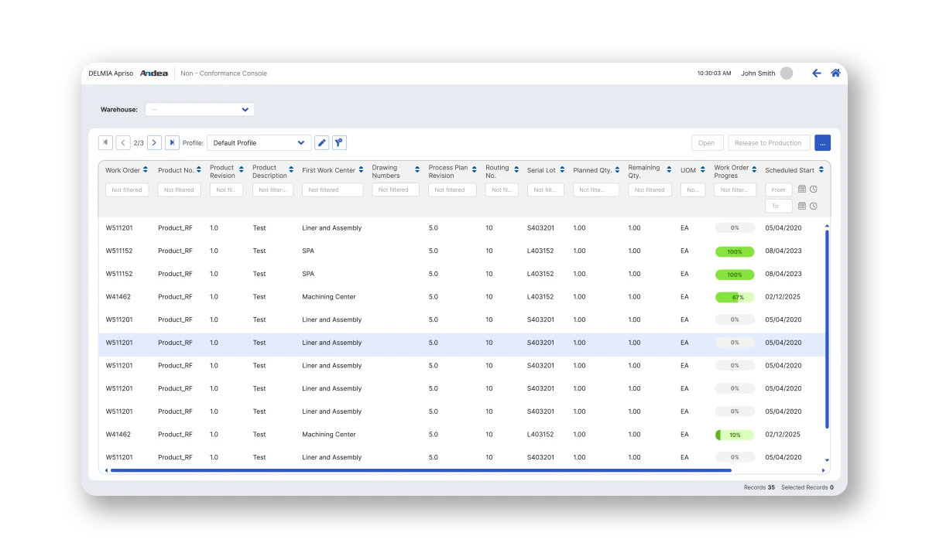Jump to the last page of records
929x560 pixels.
pyautogui.click(x=172, y=143)
